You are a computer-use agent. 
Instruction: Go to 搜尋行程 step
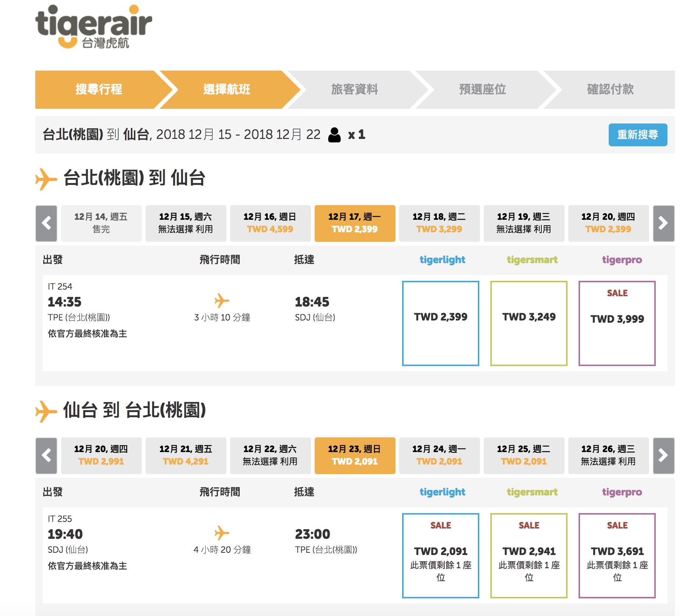tap(99, 89)
